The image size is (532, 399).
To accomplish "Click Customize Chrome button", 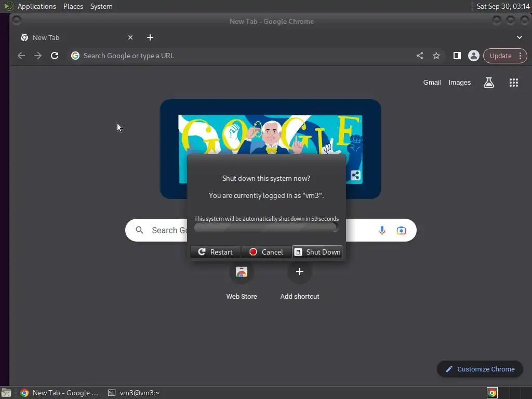I will click(x=480, y=369).
